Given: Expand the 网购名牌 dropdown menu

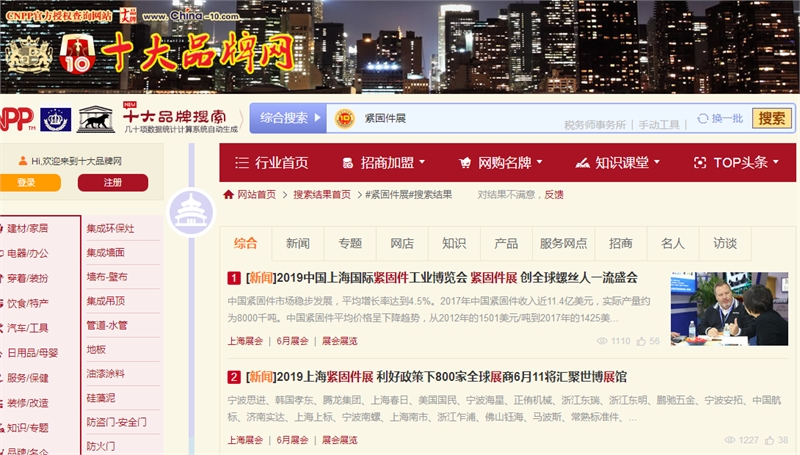Looking at the screenshot, I should (x=539, y=162).
